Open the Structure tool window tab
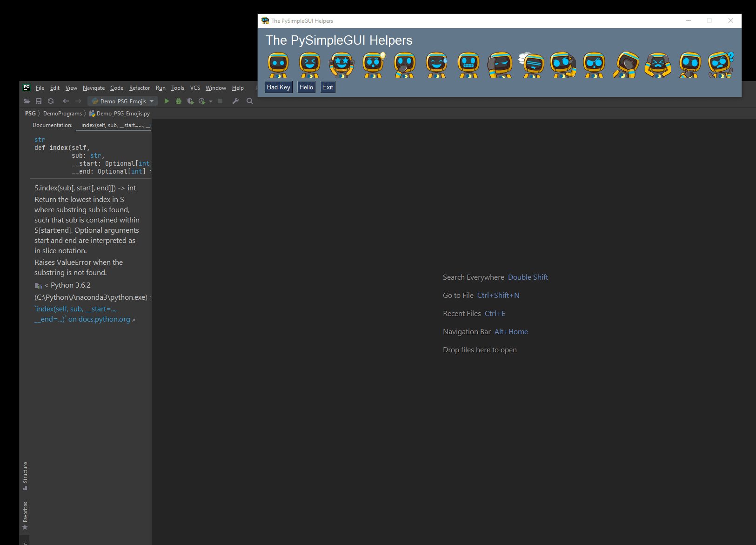 pyautogui.click(x=25, y=476)
